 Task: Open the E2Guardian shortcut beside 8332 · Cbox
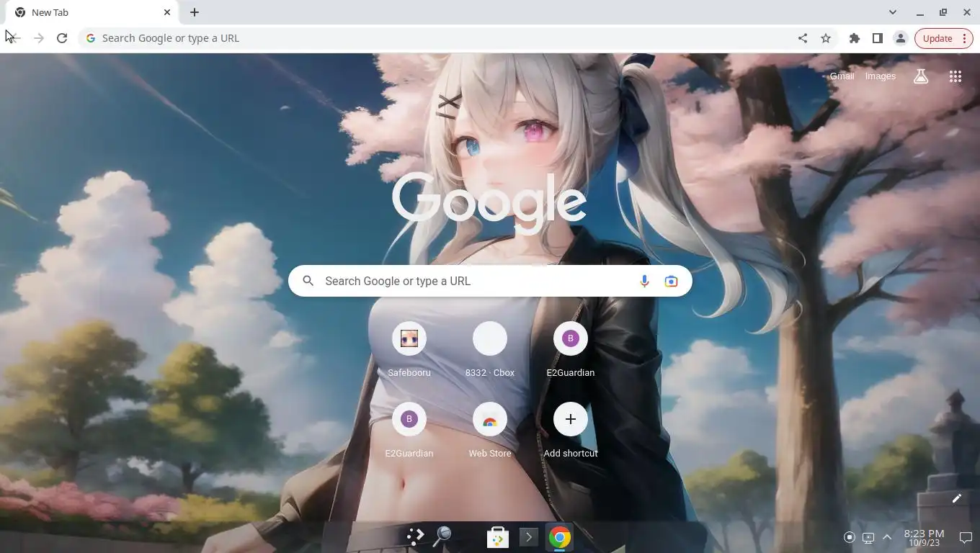pyautogui.click(x=571, y=349)
